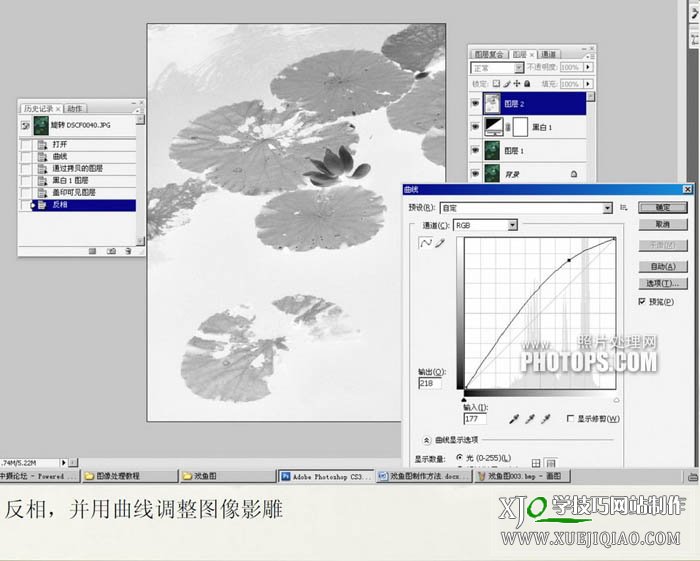Pick the gray point eyedropper in Curves

(530, 419)
